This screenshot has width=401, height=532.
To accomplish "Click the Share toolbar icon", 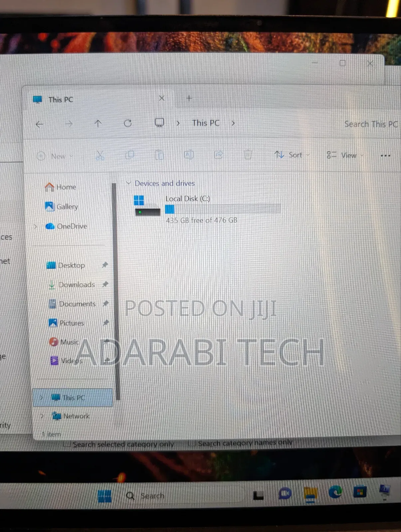I will 218,155.
